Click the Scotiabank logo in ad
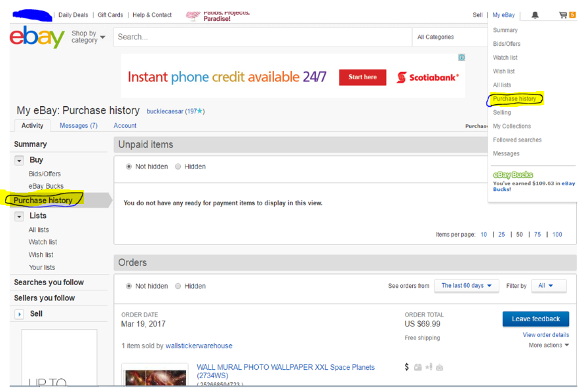The height and width of the screenshot is (392, 580). [x=427, y=77]
